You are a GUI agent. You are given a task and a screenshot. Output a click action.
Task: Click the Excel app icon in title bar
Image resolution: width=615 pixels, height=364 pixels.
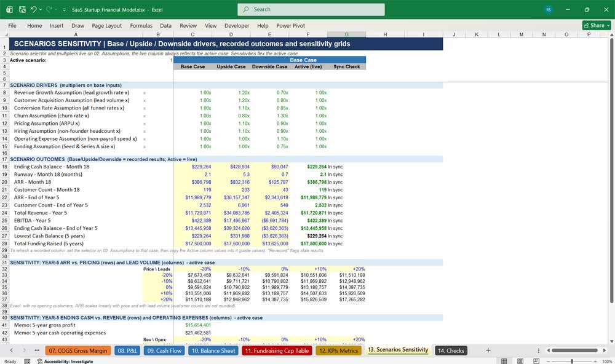click(9, 9)
